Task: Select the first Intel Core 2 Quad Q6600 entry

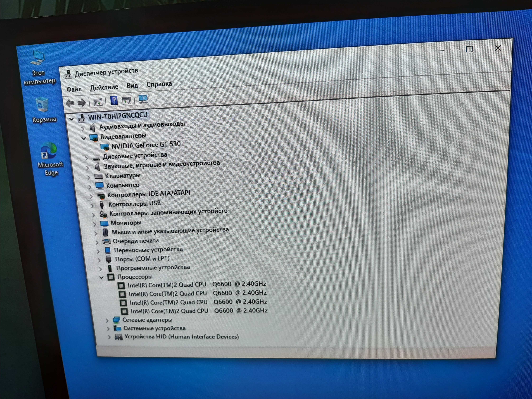Action: [197, 284]
